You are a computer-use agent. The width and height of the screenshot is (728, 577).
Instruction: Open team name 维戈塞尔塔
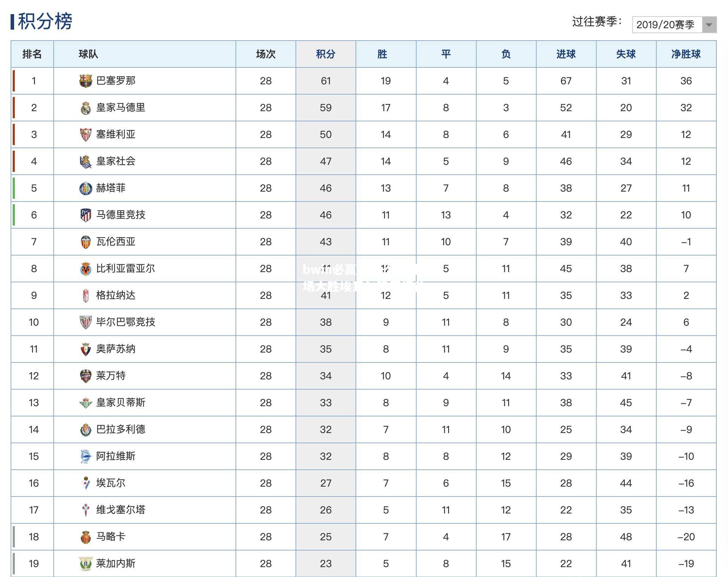tap(121, 510)
